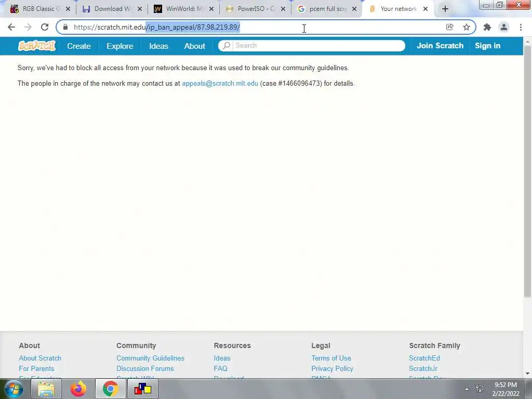Open the ScratchEd link
Viewport: 532px width, 399px height.
[x=424, y=358]
